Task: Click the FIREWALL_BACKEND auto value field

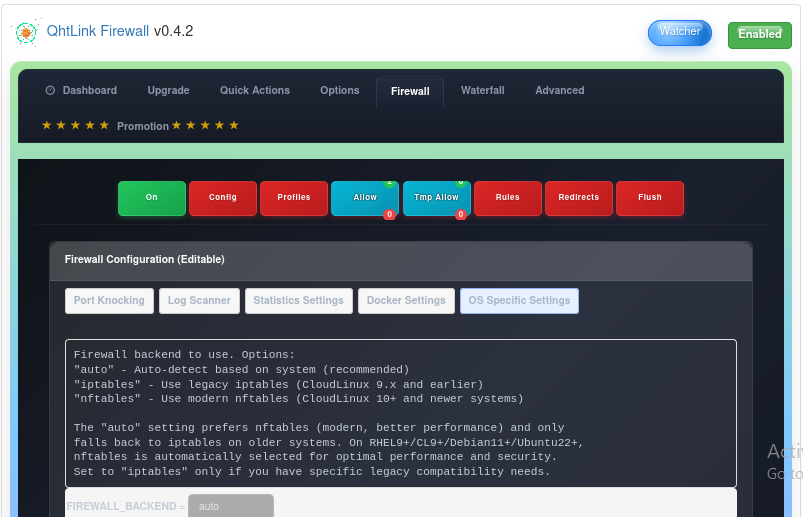Action: [x=231, y=506]
